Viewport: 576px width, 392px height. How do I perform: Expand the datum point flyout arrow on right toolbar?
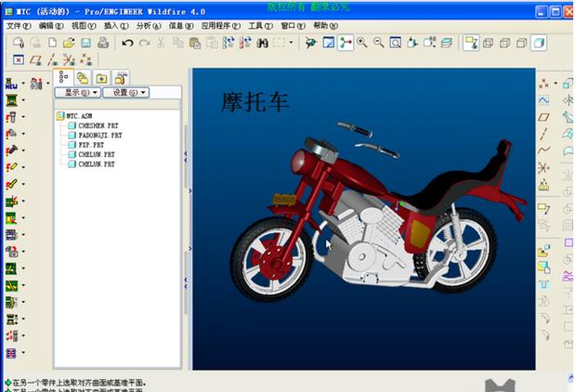[x=556, y=84]
